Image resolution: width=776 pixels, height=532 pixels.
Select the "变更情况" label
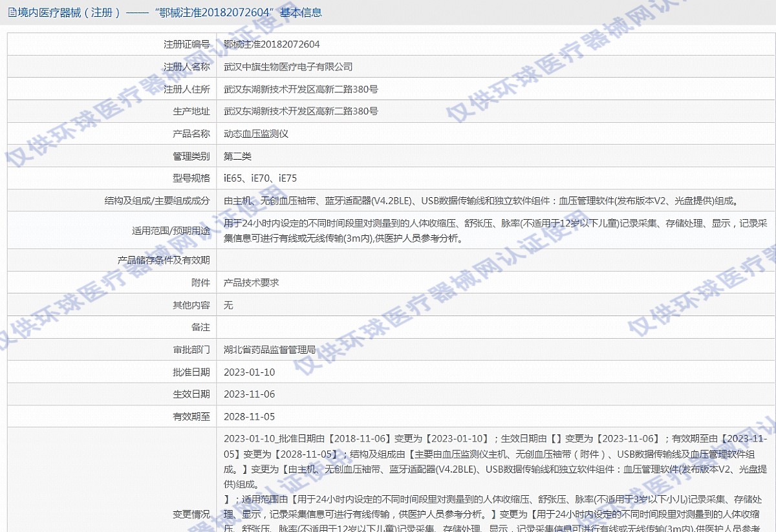[191, 515]
